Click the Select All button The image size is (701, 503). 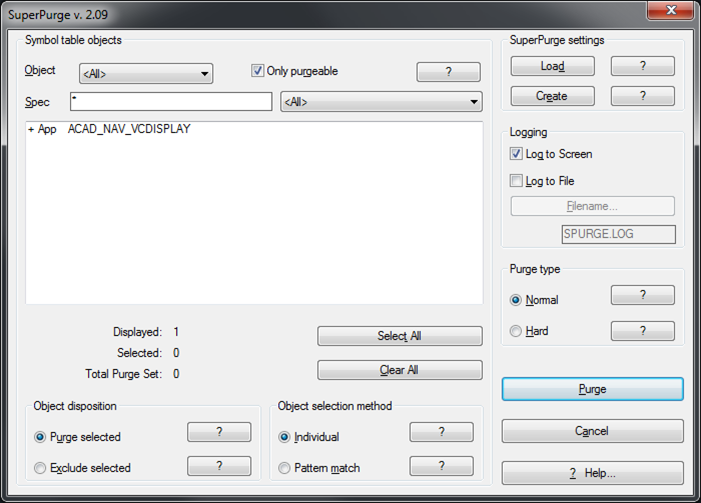click(400, 336)
